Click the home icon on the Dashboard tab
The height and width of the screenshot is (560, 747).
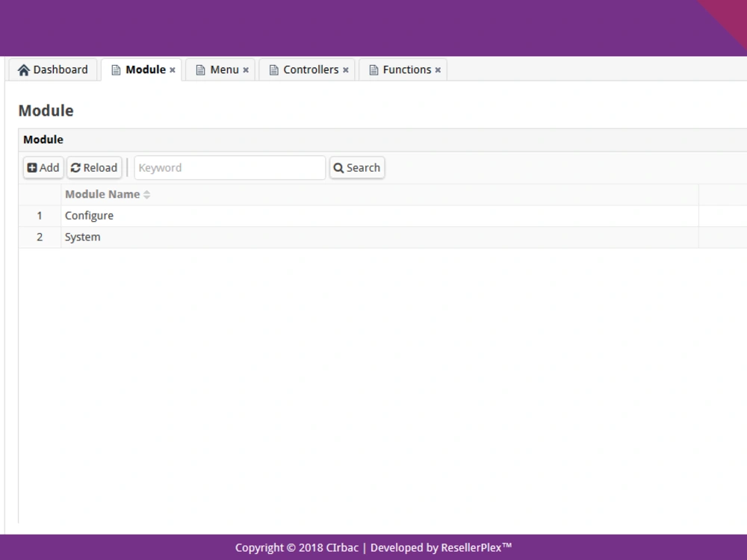click(x=23, y=69)
